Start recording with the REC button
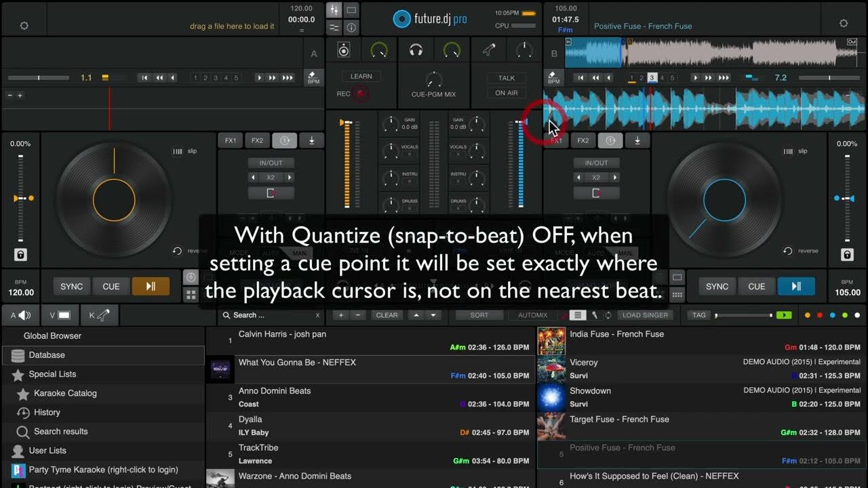 (x=361, y=94)
